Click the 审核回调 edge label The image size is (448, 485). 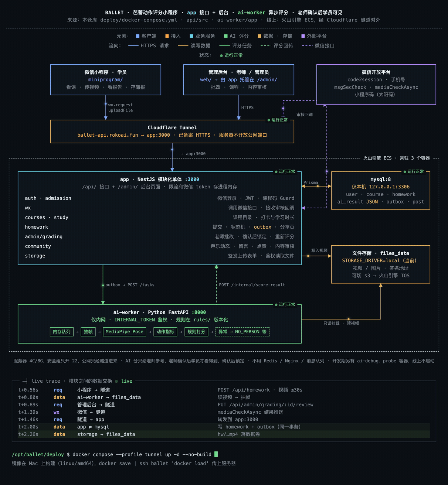click(305, 115)
